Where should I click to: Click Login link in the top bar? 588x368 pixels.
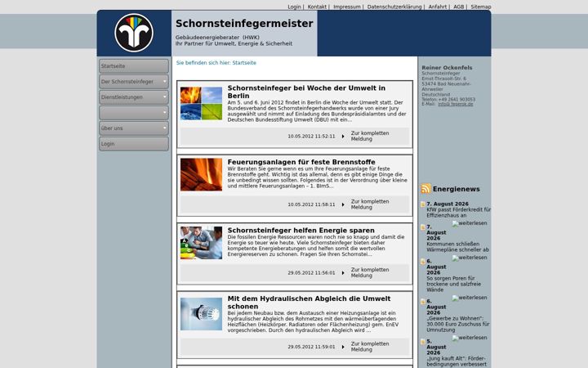point(294,7)
